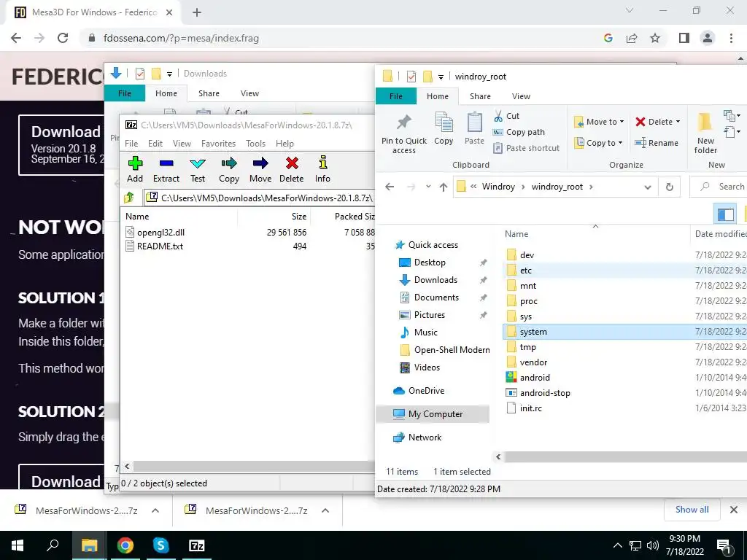The image size is (747, 560).
Task: Switch to View tab in windroy_root
Action: (x=521, y=96)
